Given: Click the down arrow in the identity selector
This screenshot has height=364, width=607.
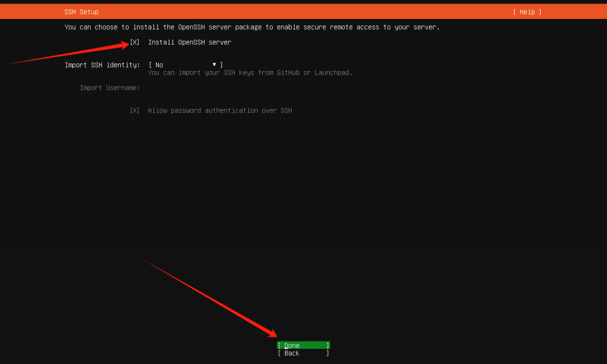Looking at the screenshot, I should (214, 64).
